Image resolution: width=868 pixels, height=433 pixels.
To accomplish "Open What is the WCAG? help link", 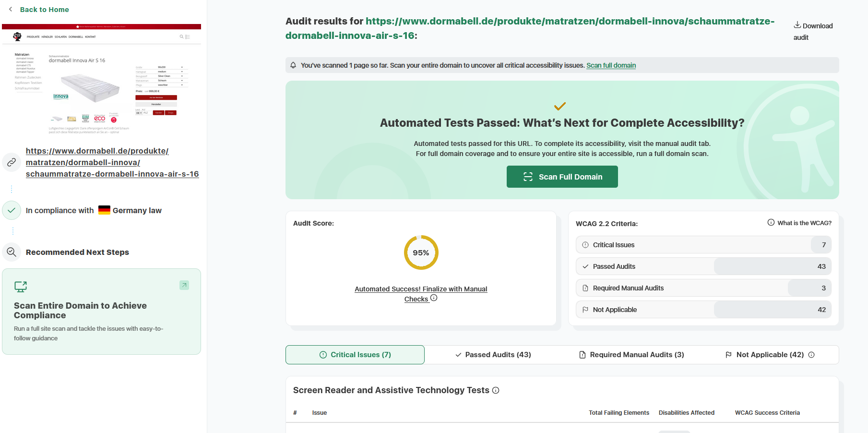I will (x=799, y=223).
